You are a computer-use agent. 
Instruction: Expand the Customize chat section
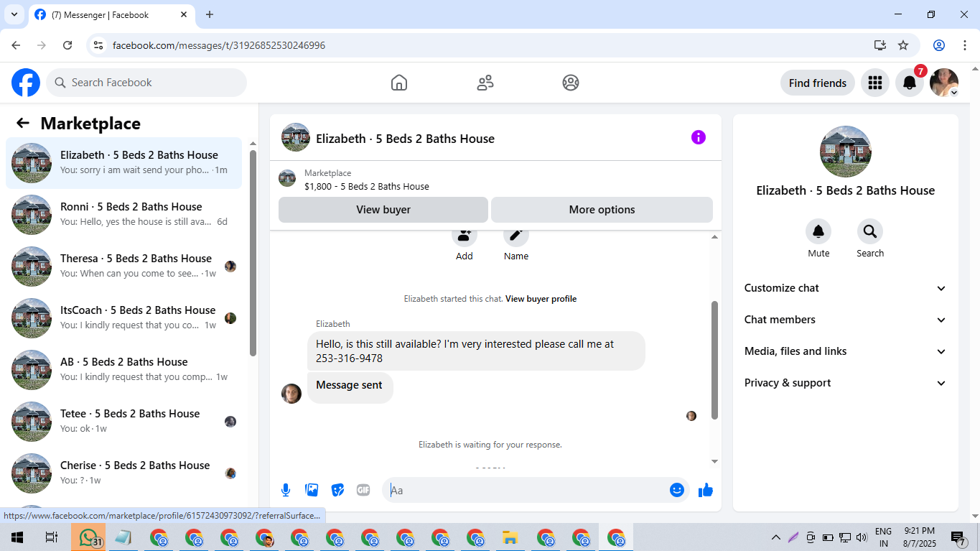tap(846, 288)
